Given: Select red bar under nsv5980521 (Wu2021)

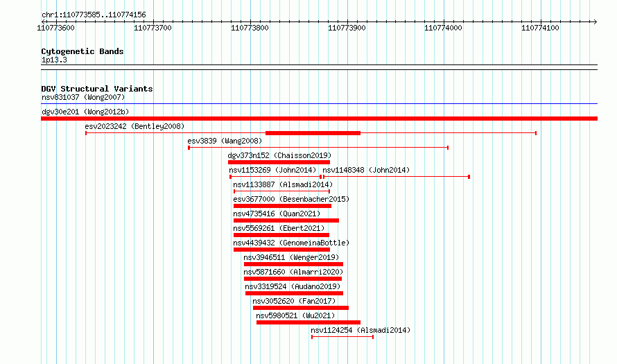Looking at the screenshot, I should click(308, 322).
